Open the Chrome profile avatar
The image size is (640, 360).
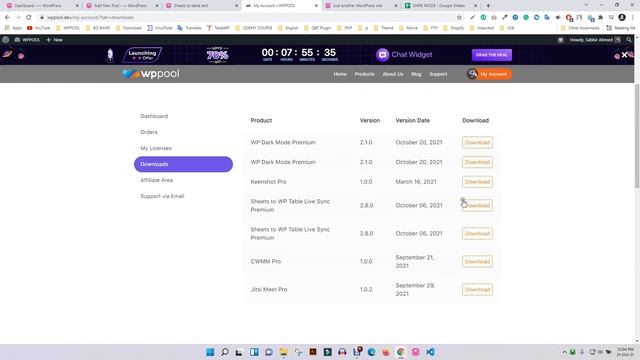622,18
